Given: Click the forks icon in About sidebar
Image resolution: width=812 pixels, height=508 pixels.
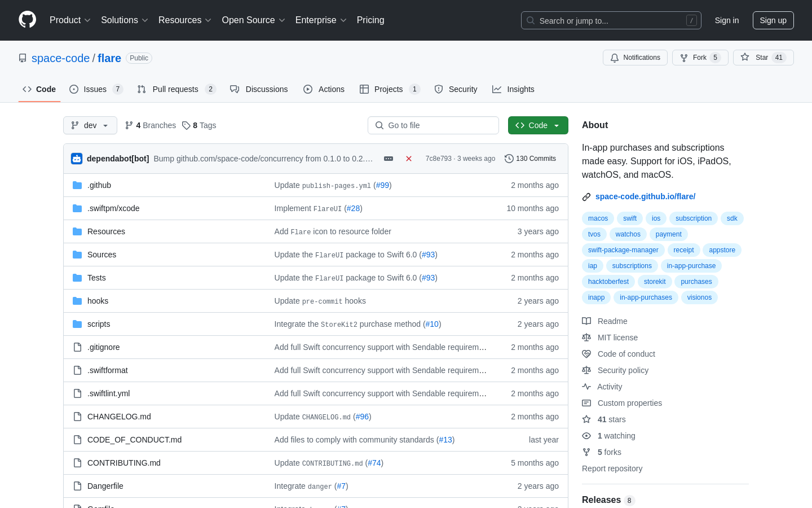Looking at the screenshot, I should (586, 452).
